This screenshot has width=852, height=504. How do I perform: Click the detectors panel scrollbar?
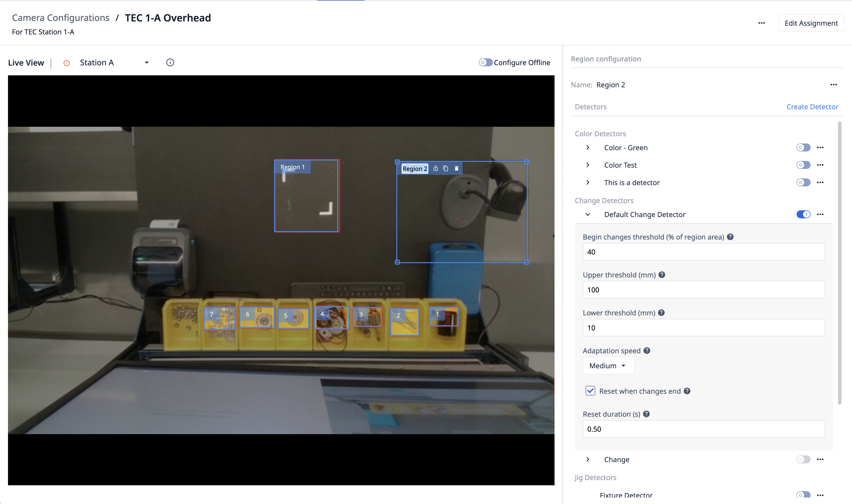click(840, 263)
